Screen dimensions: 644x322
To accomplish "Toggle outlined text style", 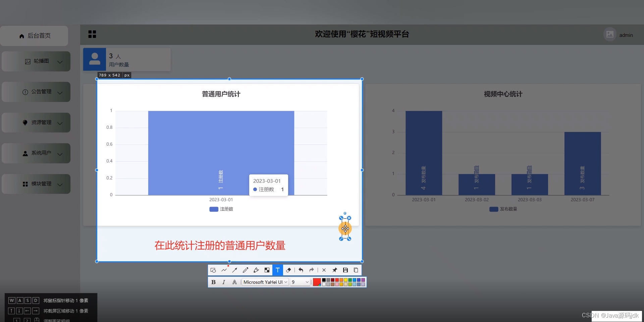I will [234, 282].
